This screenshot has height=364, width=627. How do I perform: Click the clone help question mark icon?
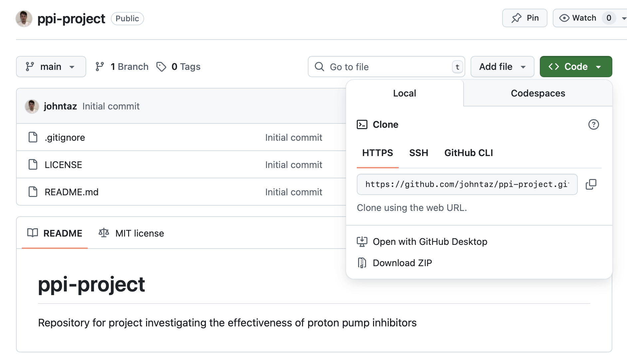[594, 125]
